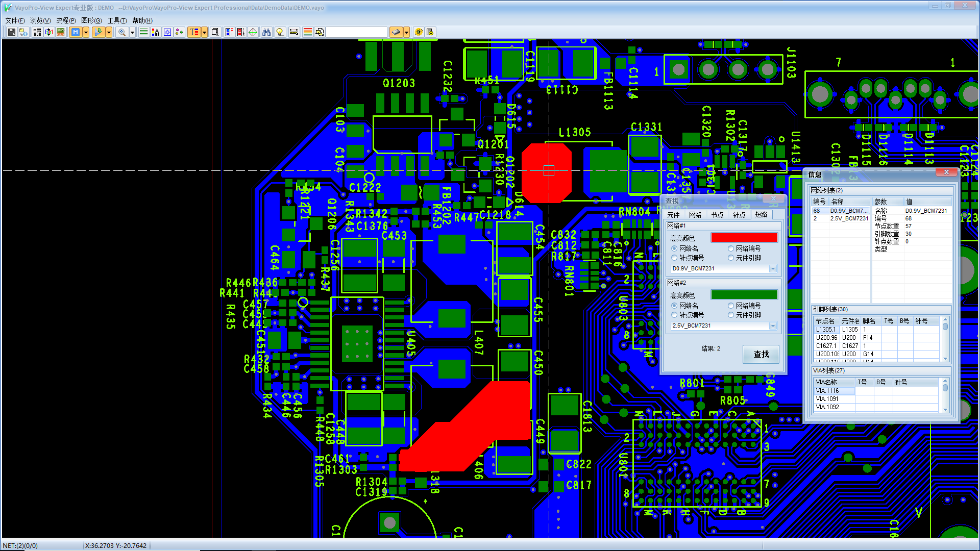Click the 查找 search button
This screenshot has height=551, width=980.
pyautogui.click(x=761, y=354)
